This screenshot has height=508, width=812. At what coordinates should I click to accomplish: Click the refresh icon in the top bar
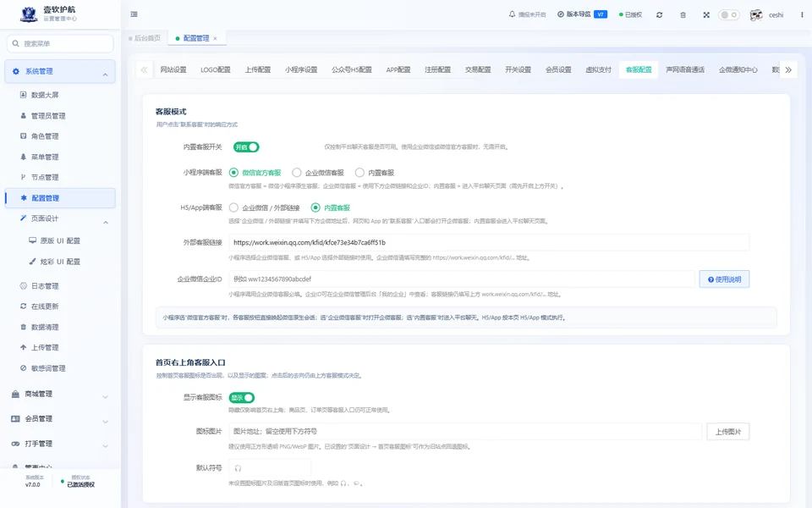(x=659, y=15)
